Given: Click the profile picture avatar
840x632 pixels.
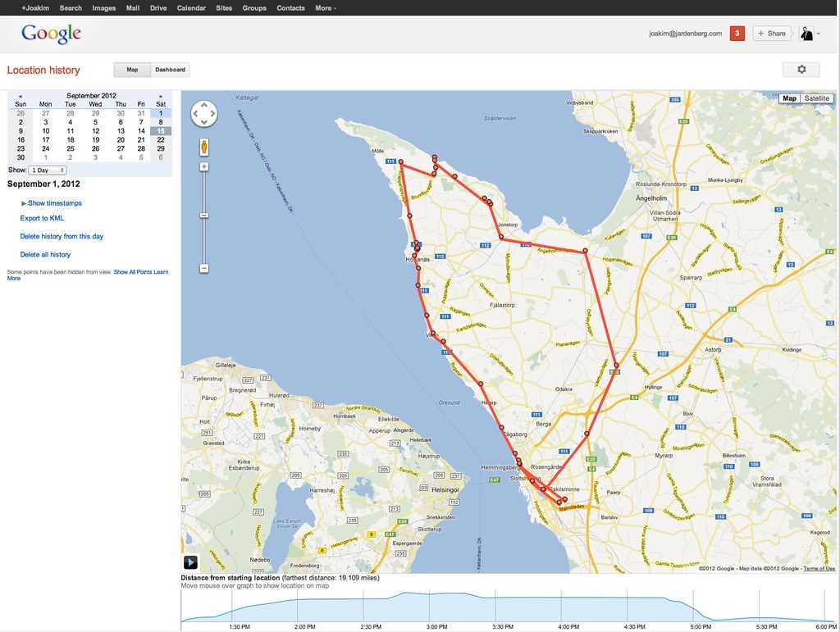Looking at the screenshot, I should tap(806, 33).
